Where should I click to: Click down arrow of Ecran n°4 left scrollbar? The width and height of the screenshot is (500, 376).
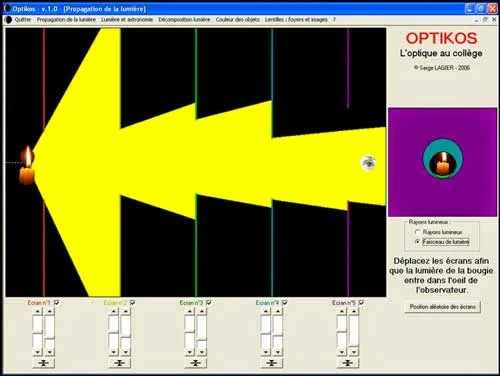pyautogui.click(x=266, y=352)
